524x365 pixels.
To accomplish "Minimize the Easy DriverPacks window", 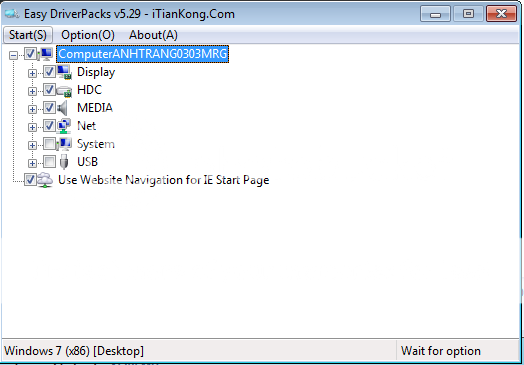I will (x=435, y=14).
